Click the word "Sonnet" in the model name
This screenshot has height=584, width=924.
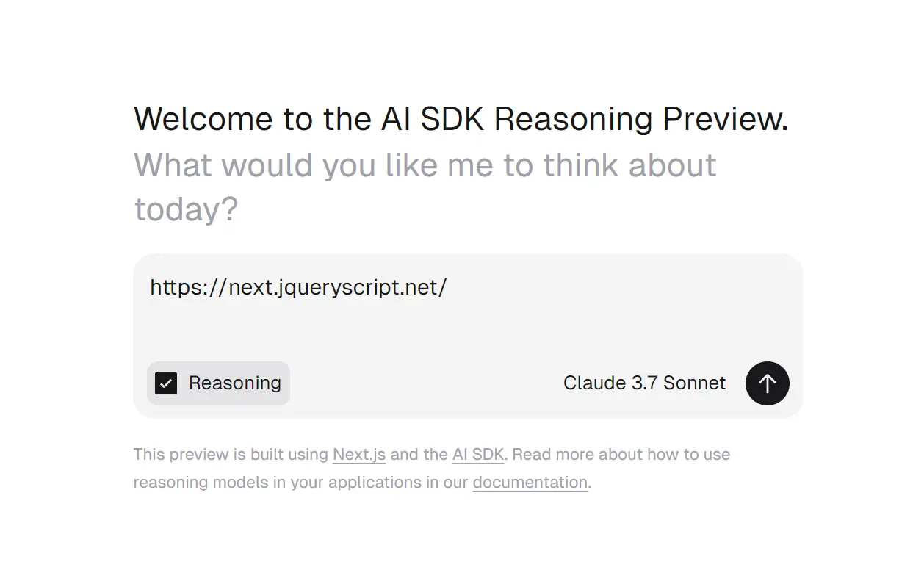(694, 383)
